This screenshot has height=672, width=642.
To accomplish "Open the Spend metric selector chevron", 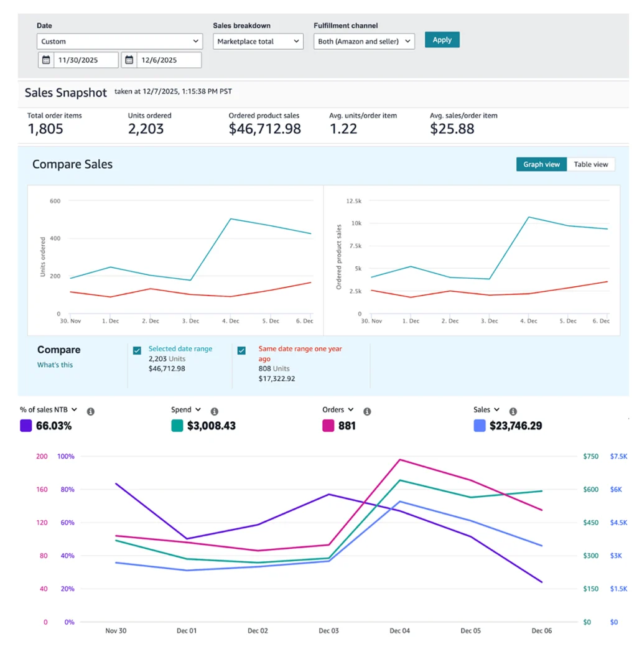I will point(198,410).
